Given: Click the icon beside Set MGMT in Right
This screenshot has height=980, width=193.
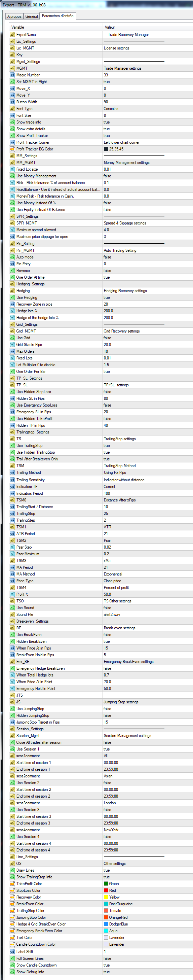Looking at the screenshot, I should point(12,82).
